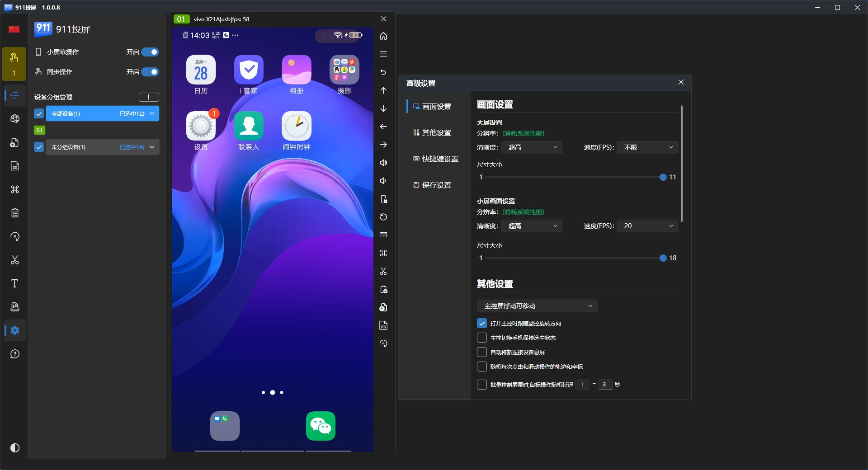
Task: Expand the 主控屏浮动可移动 dropdown
Action: [x=537, y=306]
